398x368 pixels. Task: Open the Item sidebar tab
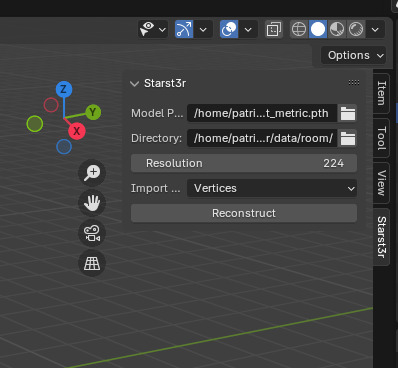[382, 93]
